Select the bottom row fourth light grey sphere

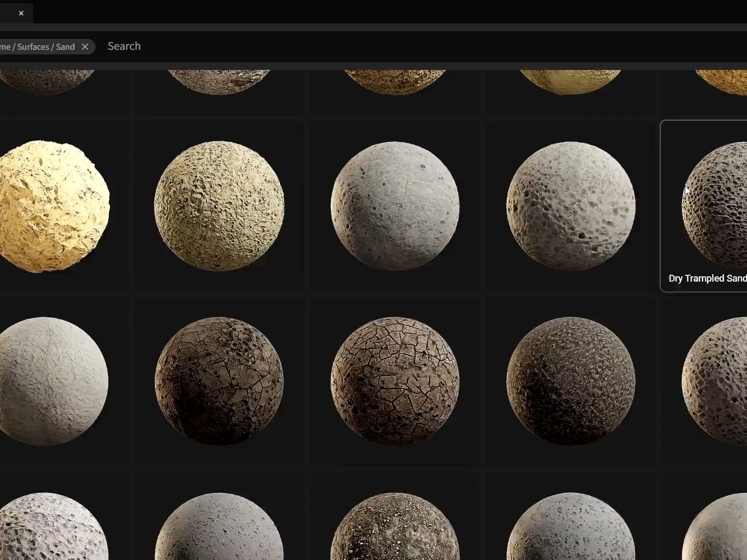pyautogui.click(x=571, y=526)
